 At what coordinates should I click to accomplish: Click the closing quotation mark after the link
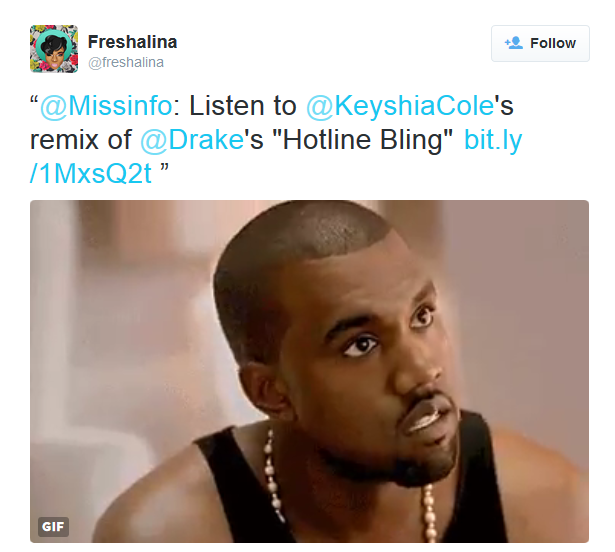click(164, 168)
